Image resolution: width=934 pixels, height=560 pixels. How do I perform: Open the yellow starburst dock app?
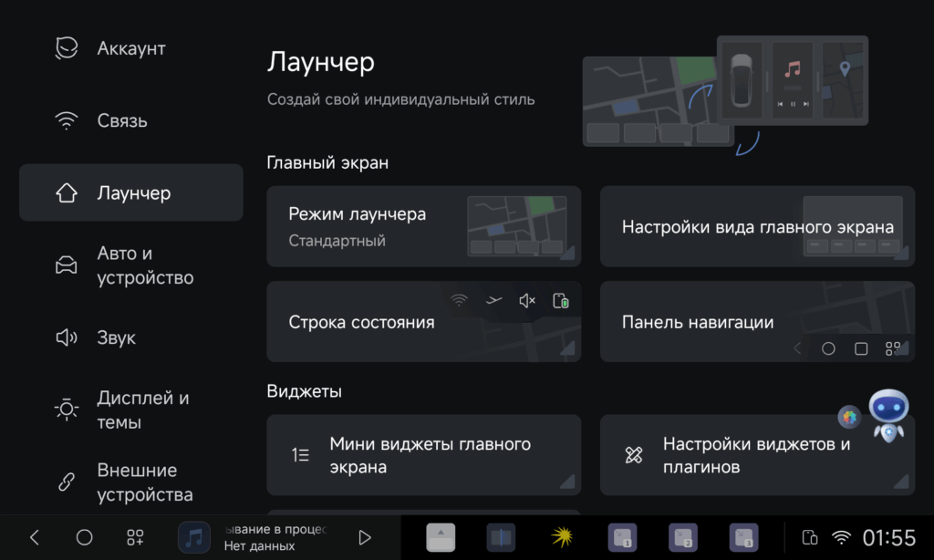tap(562, 537)
